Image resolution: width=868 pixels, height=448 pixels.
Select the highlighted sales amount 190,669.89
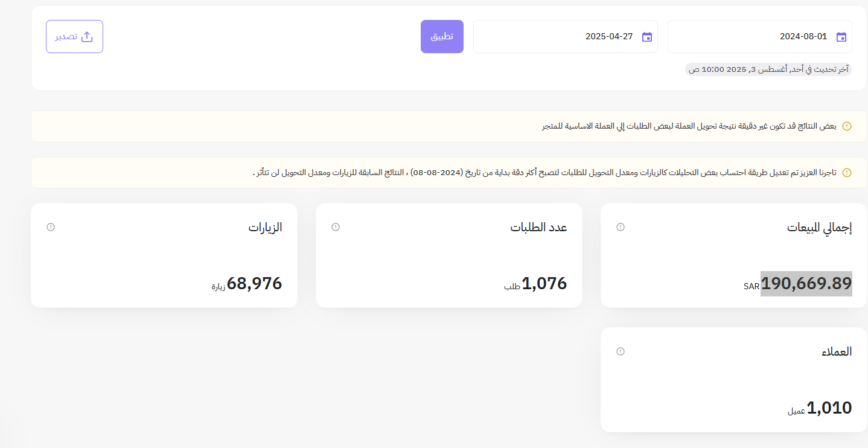[807, 283]
